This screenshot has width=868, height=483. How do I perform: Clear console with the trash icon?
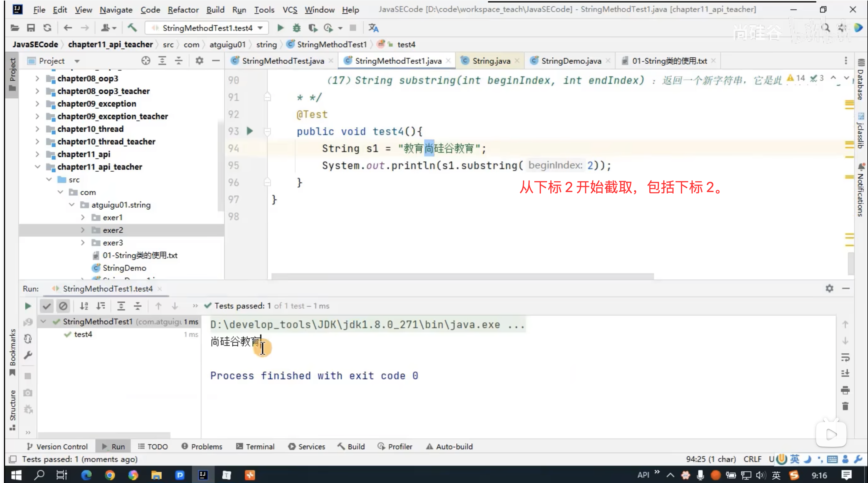pyautogui.click(x=845, y=406)
